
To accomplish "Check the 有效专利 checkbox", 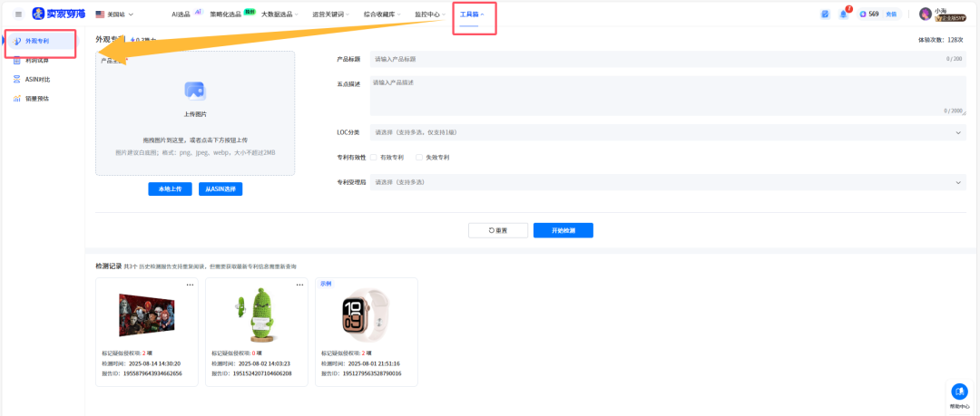I will point(373,158).
